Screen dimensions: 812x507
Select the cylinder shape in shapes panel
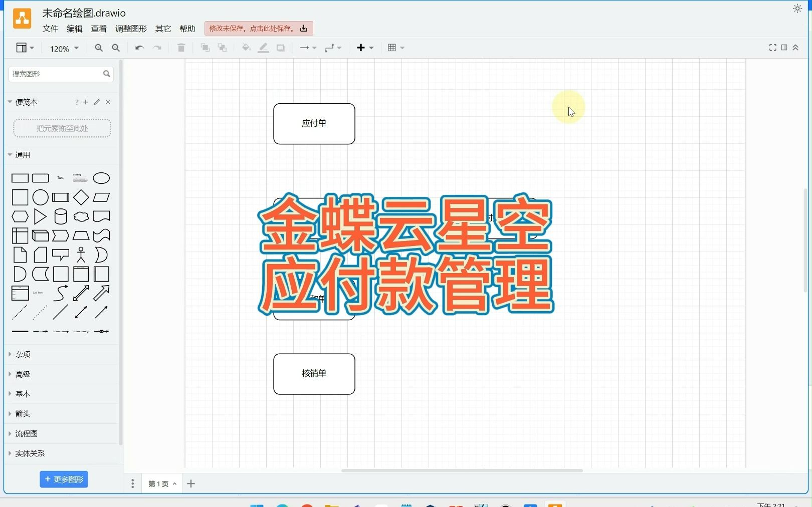[61, 216]
